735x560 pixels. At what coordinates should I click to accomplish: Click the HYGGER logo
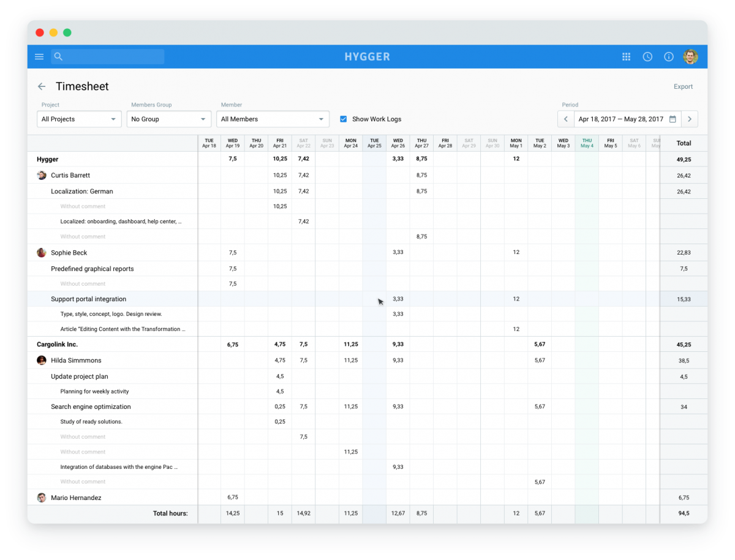[367, 57]
